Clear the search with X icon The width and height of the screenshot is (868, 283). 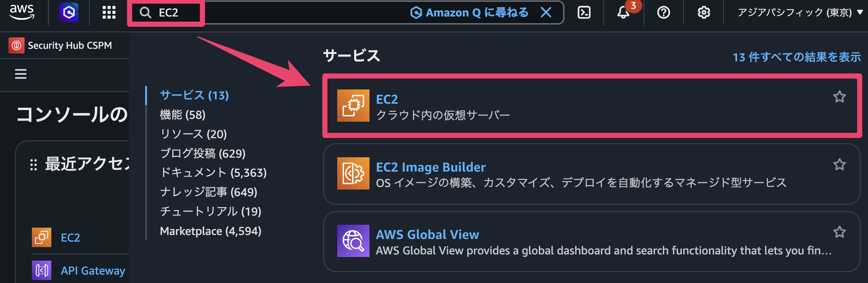(546, 12)
